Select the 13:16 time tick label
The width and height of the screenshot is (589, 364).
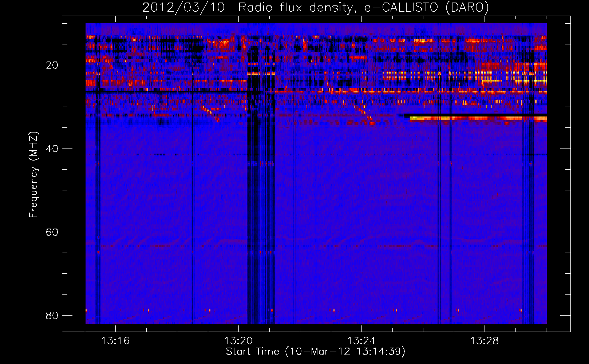tap(115, 341)
